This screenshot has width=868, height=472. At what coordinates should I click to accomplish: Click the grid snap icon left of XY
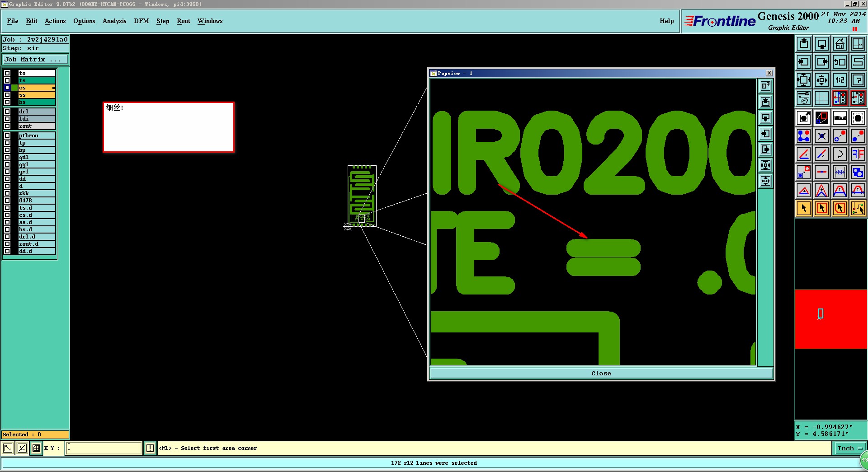click(36, 448)
